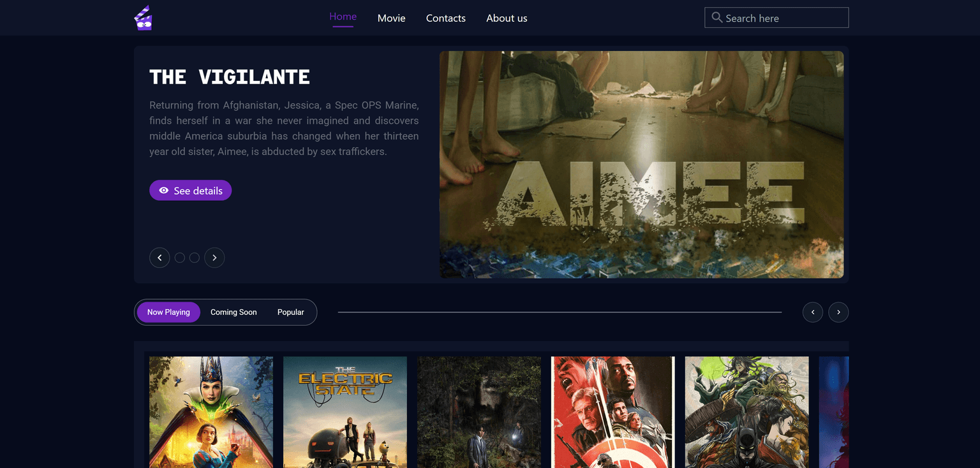
Task: Select the first hero carousel dot
Action: pyautogui.click(x=180, y=258)
